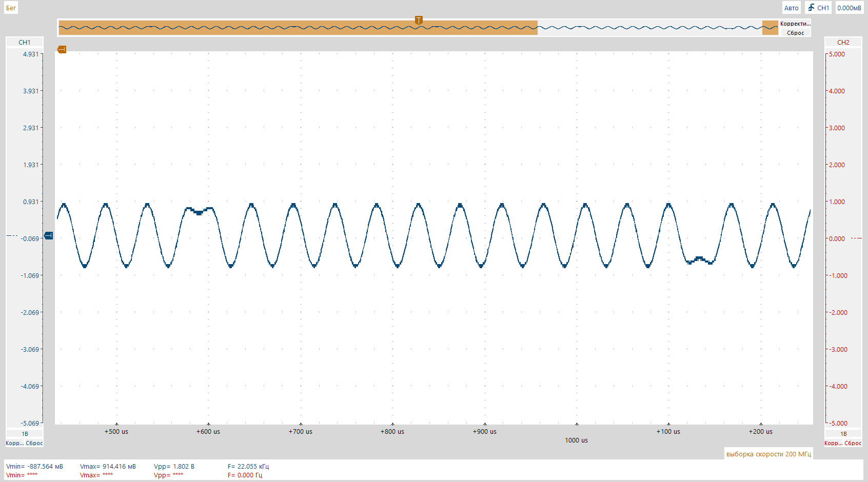
Task: Click the orange T trigger position marker
Action: [x=419, y=20]
